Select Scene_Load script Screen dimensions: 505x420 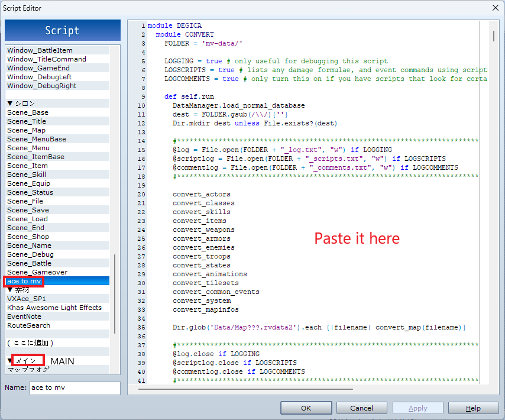[57, 219]
